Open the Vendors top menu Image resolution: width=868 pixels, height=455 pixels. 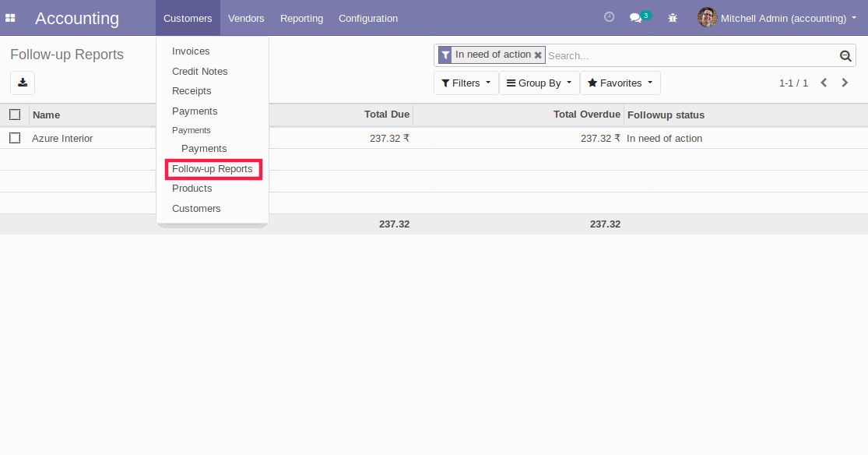pos(246,18)
